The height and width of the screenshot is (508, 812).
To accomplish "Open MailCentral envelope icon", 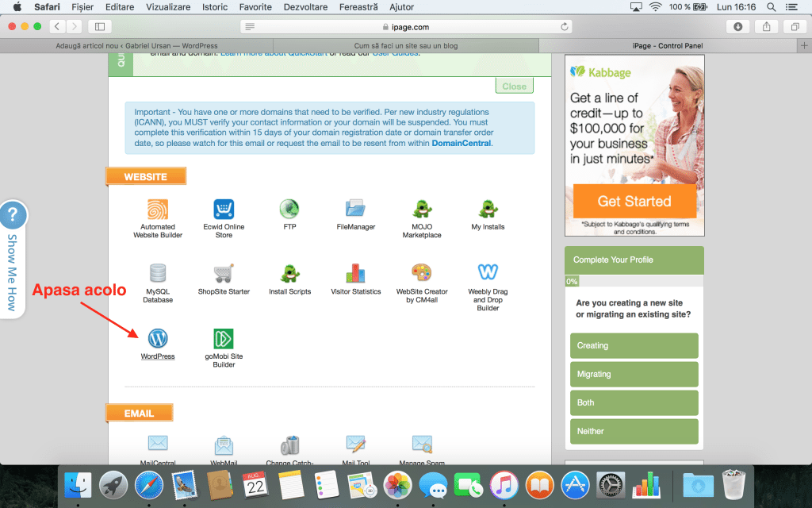I will click(158, 444).
